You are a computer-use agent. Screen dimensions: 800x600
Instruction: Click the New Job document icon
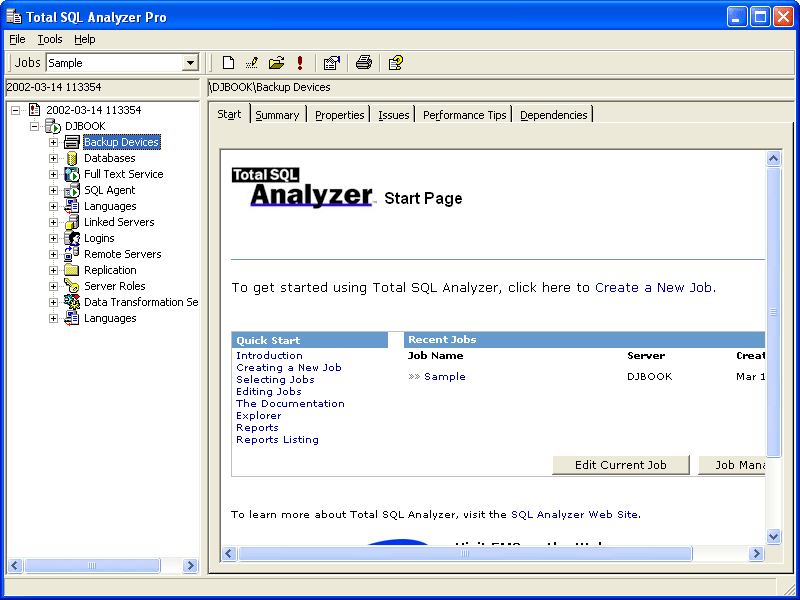(229, 63)
